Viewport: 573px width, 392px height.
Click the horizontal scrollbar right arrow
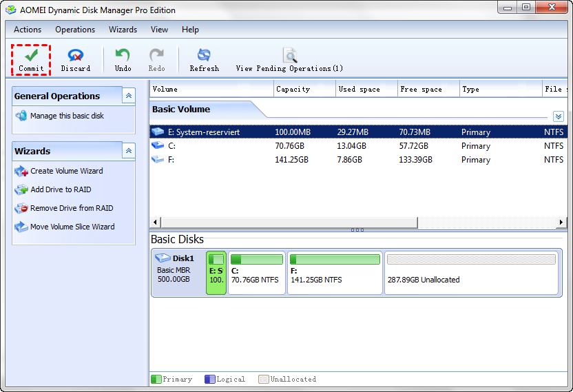tap(561, 222)
